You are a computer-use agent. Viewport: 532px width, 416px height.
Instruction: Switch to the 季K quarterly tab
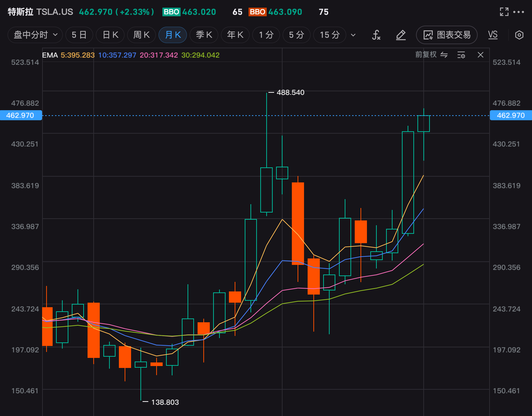click(x=204, y=35)
